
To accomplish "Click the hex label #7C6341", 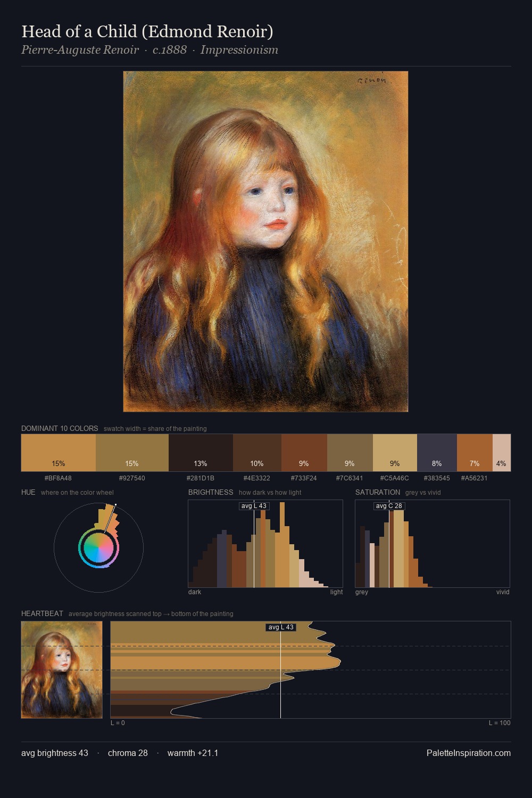I will pos(350,478).
